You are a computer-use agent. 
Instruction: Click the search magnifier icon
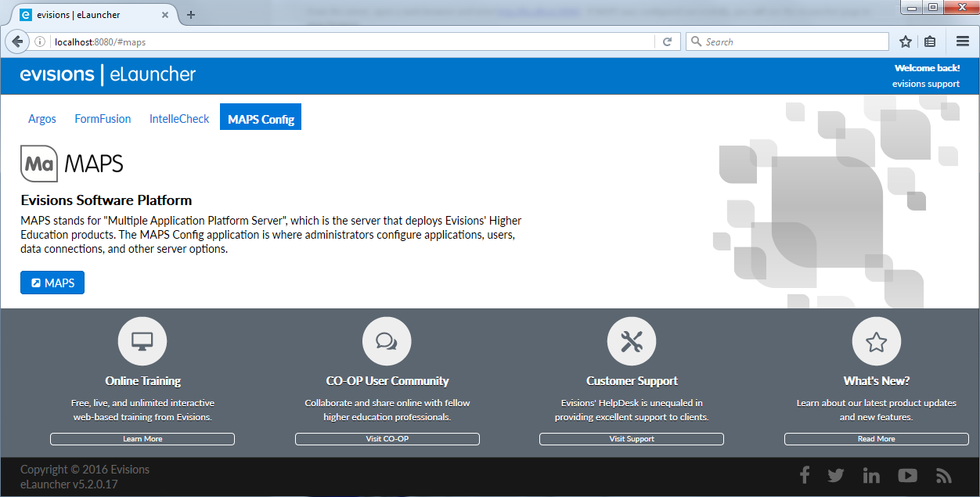click(696, 41)
